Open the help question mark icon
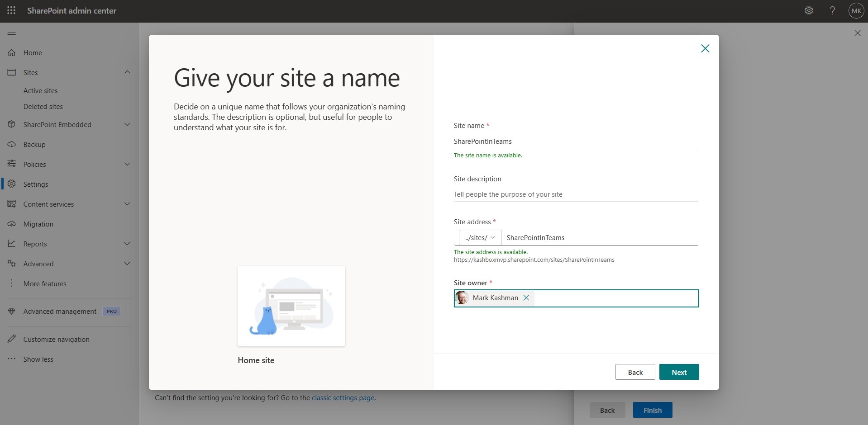Image resolution: width=868 pixels, height=425 pixels. [832, 10]
